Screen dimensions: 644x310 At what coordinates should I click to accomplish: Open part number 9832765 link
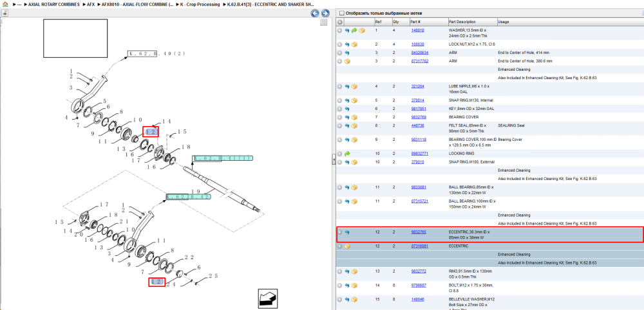click(419, 232)
